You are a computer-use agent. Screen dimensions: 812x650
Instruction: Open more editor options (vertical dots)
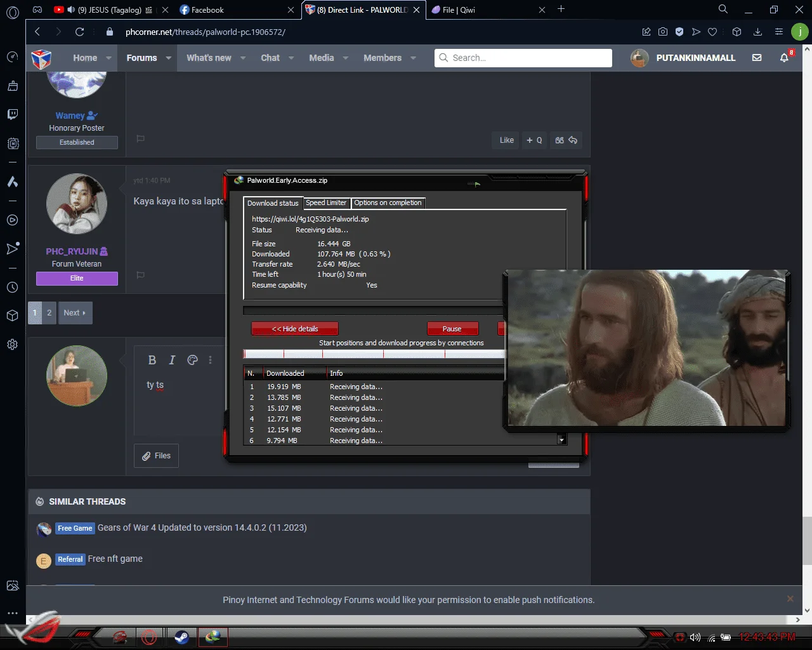(210, 360)
